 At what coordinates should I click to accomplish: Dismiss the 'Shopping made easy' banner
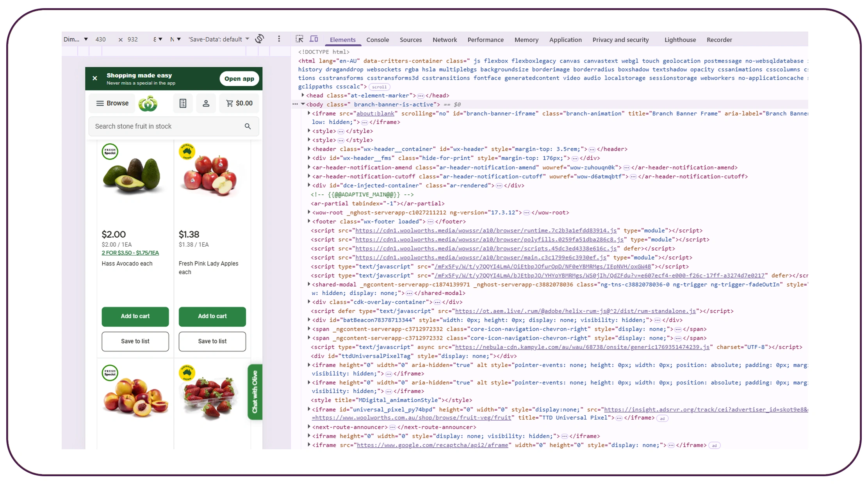point(95,78)
